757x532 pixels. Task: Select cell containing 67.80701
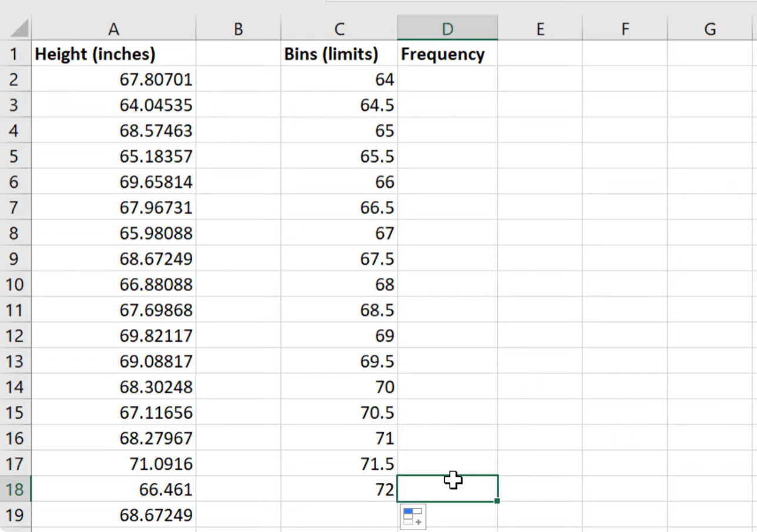click(113, 79)
